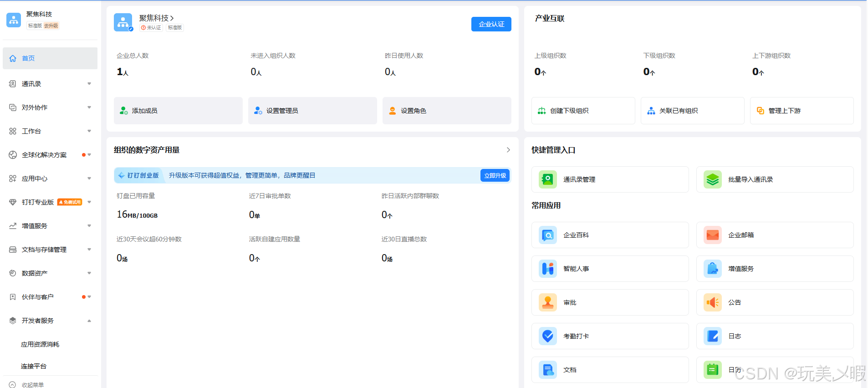Click the 企业总人数 count value
The height and width of the screenshot is (388, 868).
coord(123,72)
